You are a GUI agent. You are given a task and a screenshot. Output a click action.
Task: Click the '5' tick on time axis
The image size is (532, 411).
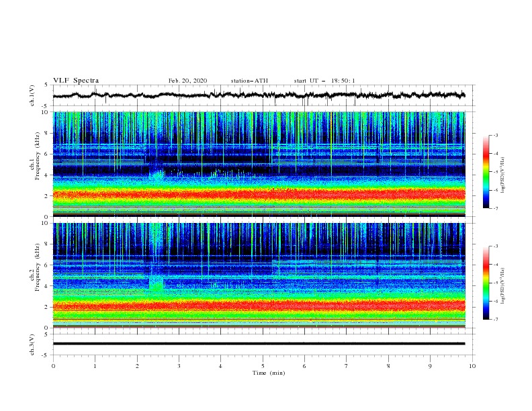pos(263,366)
